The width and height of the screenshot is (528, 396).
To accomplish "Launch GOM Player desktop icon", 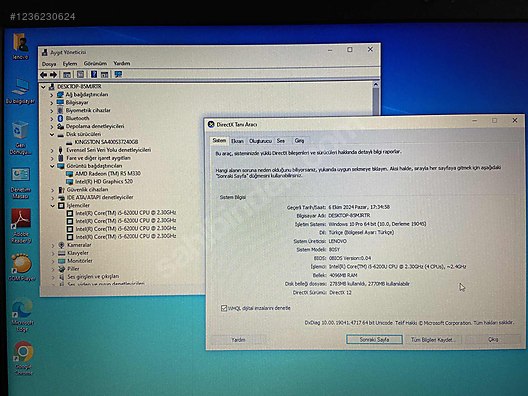I will (x=22, y=267).
